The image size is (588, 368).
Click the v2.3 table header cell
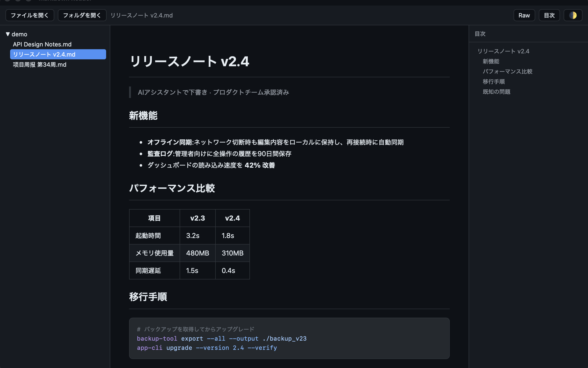tap(198, 218)
